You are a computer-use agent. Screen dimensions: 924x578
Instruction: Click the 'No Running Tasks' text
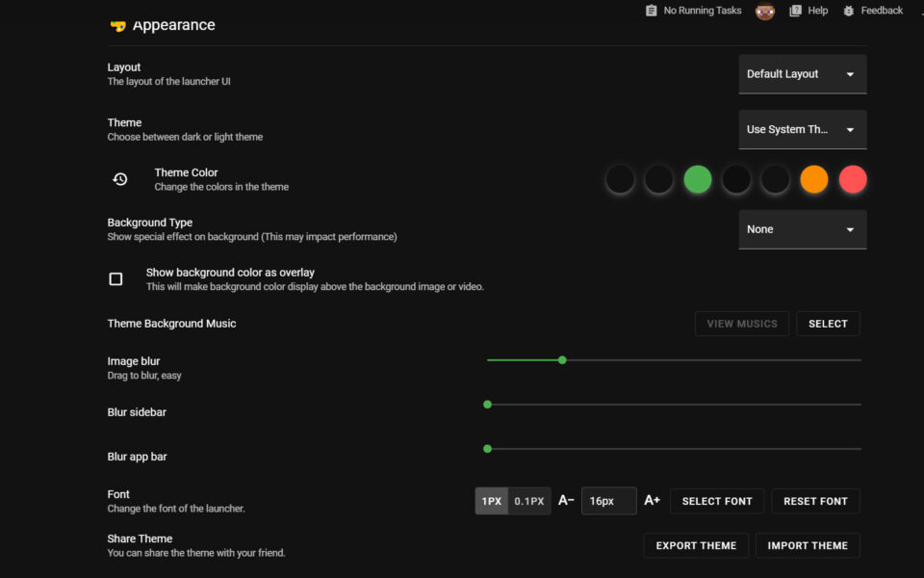(703, 11)
